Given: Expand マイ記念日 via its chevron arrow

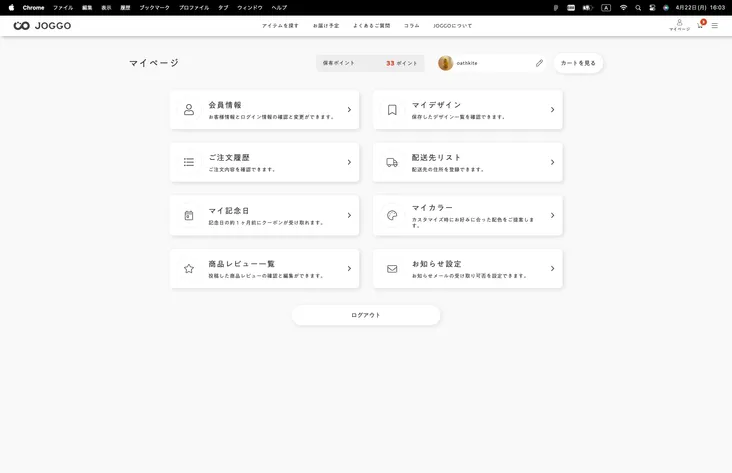Looking at the screenshot, I should [x=349, y=215].
